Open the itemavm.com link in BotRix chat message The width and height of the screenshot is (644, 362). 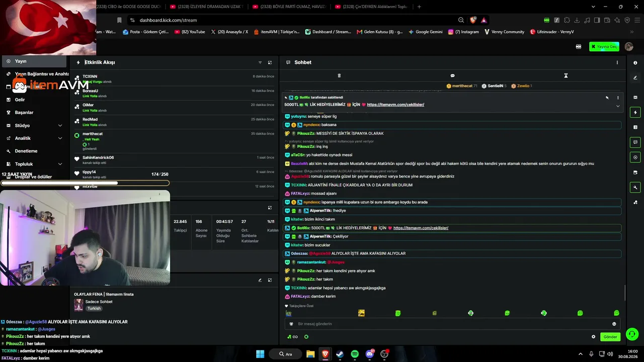point(421,228)
